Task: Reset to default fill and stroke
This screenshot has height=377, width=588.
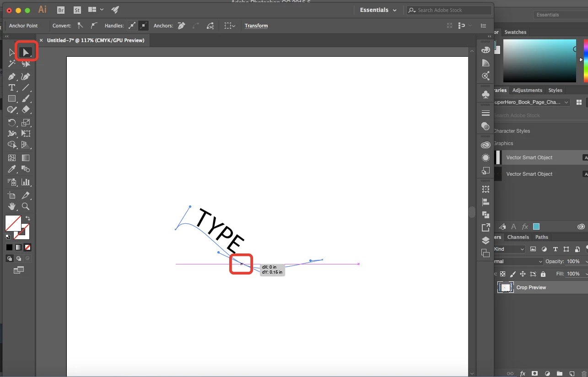Action: [x=8, y=237]
